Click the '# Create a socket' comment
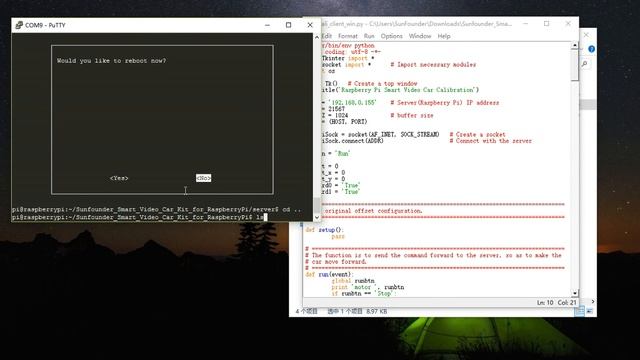The image size is (640, 360). tap(478, 134)
